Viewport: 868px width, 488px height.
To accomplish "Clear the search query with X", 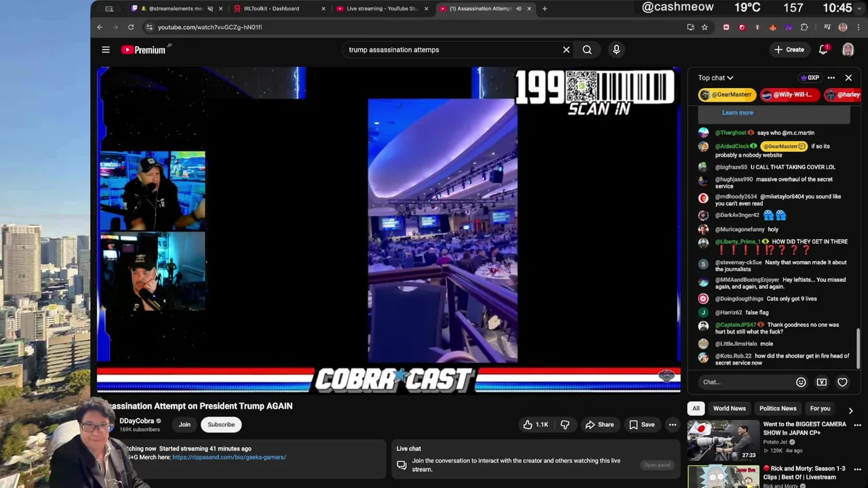I will (566, 49).
